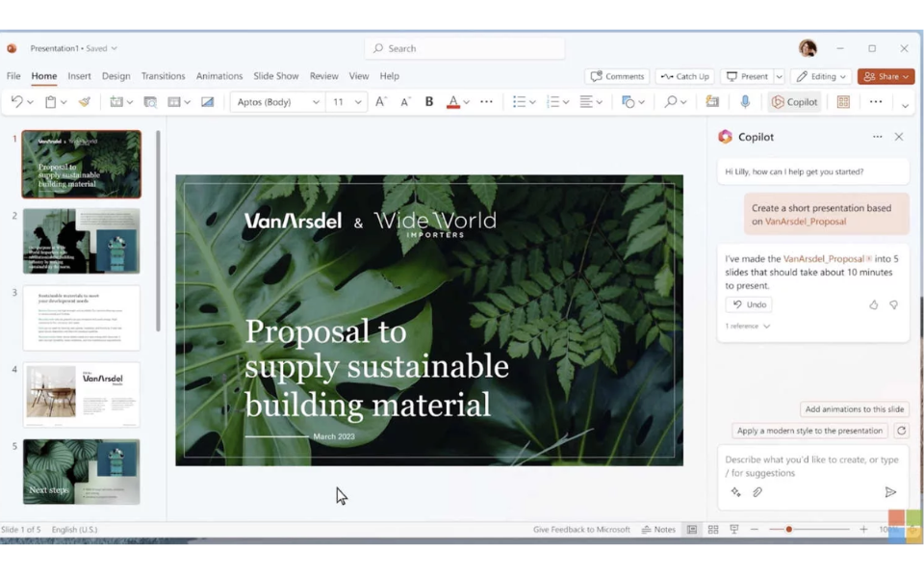Image resolution: width=924 pixels, height=578 pixels.
Task: Open the Aptos (Body) font dropdown
Action: [x=316, y=102]
